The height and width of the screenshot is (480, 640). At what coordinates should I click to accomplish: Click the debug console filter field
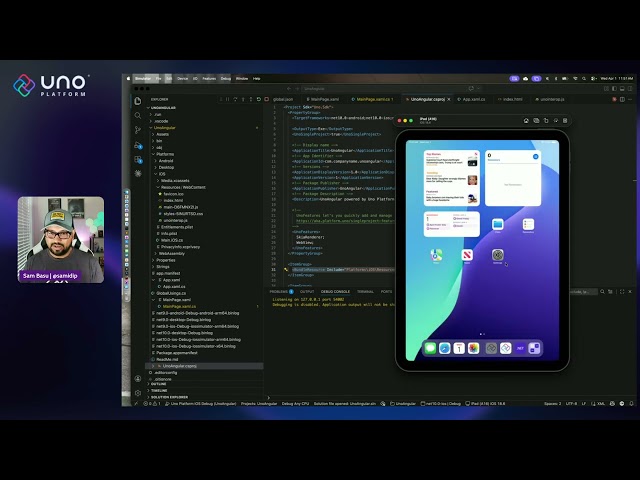(x=583, y=291)
